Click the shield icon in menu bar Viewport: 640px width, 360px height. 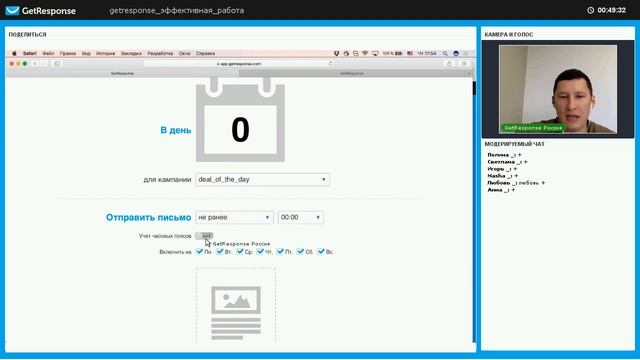pyautogui.click(x=336, y=53)
